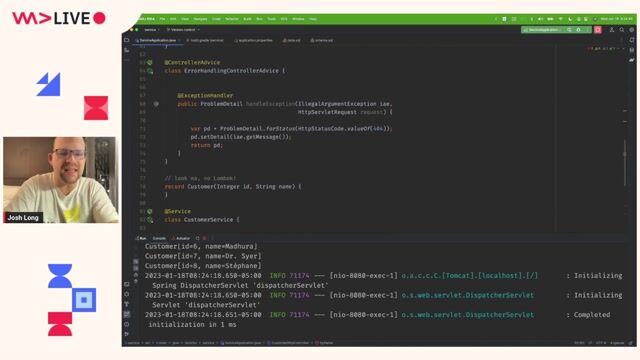Click 'ErrorHandlingControllerAdvice' class name in editor
Viewport: 640px width, 360px height.
click(x=231, y=71)
